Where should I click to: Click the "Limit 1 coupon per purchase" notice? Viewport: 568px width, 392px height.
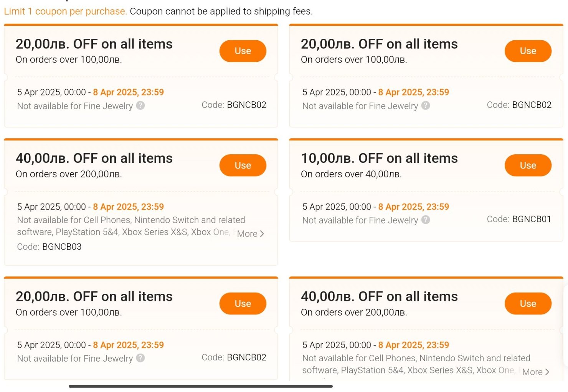pos(65,12)
